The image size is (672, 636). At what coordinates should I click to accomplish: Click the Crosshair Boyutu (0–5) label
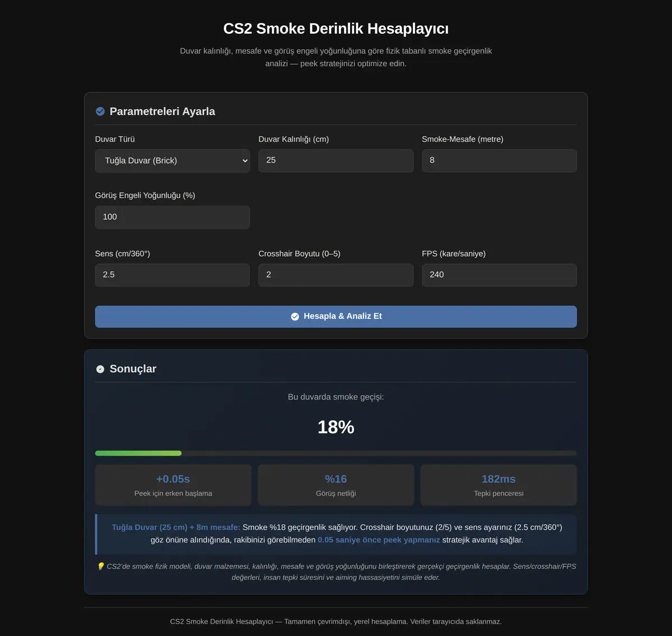tap(300, 254)
